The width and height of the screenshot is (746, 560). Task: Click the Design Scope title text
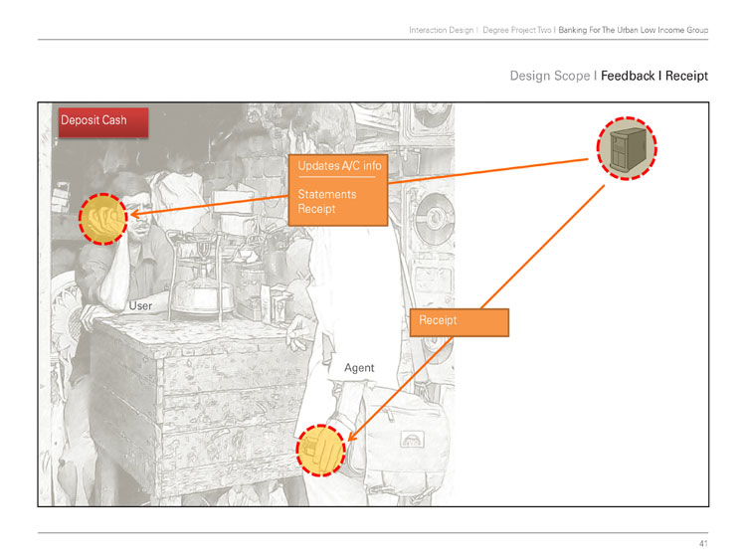tap(549, 76)
